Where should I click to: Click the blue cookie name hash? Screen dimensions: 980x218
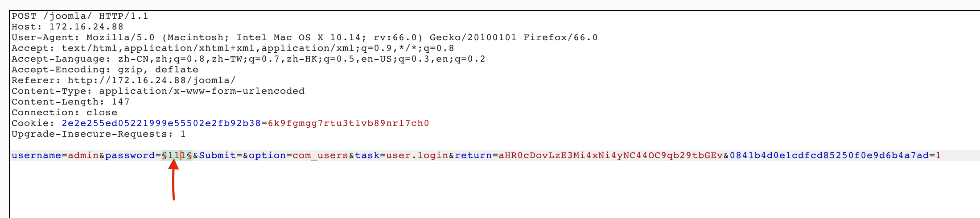[x=161, y=123]
